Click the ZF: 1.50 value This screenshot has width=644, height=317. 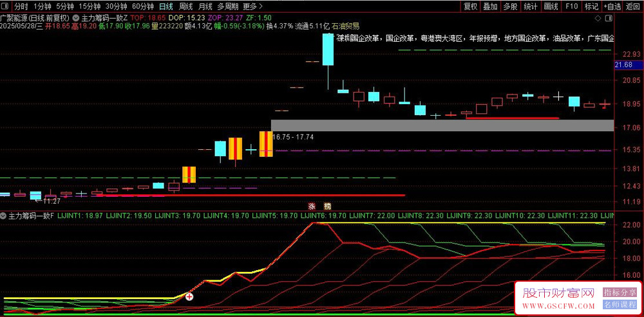[x=259, y=18]
